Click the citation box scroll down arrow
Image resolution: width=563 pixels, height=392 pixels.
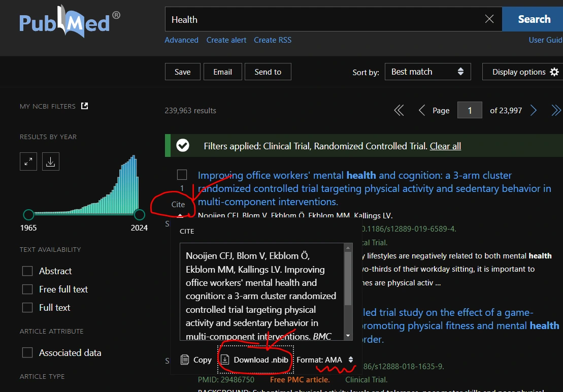pos(348,336)
